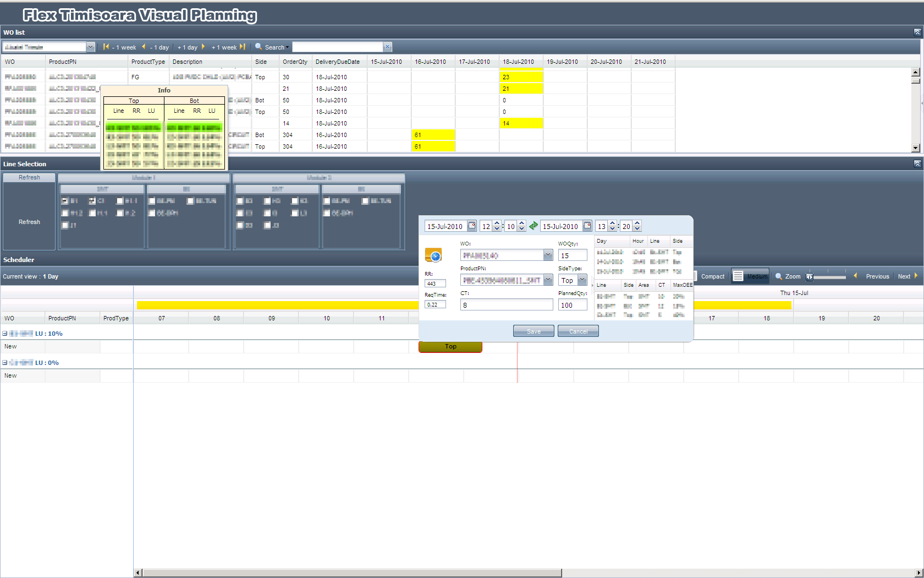Image resolution: width=924 pixels, height=578 pixels.
Task: Click the PlannedQty field showing 100
Action: click(x=573, y=305)
